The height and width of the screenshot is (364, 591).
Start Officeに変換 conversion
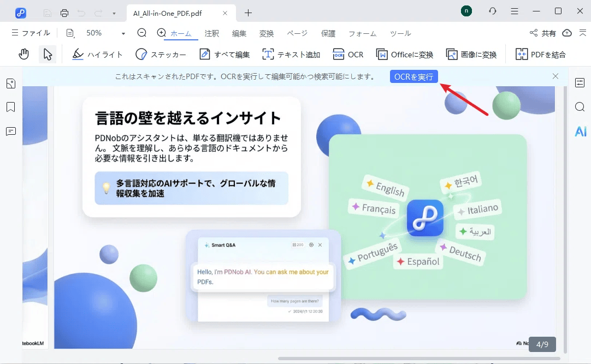[x=405, y=54]
